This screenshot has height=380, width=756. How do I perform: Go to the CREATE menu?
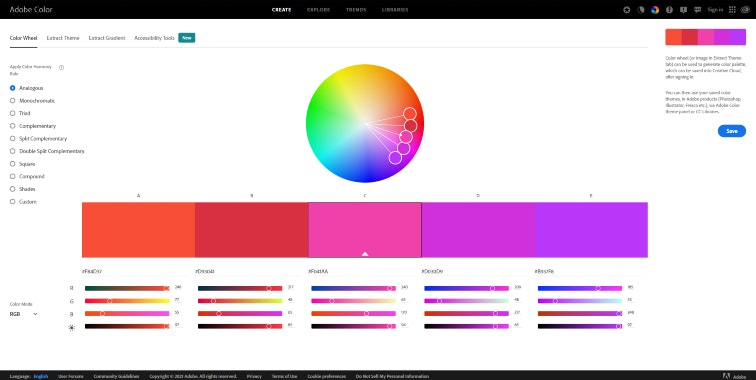pos(282,10)
